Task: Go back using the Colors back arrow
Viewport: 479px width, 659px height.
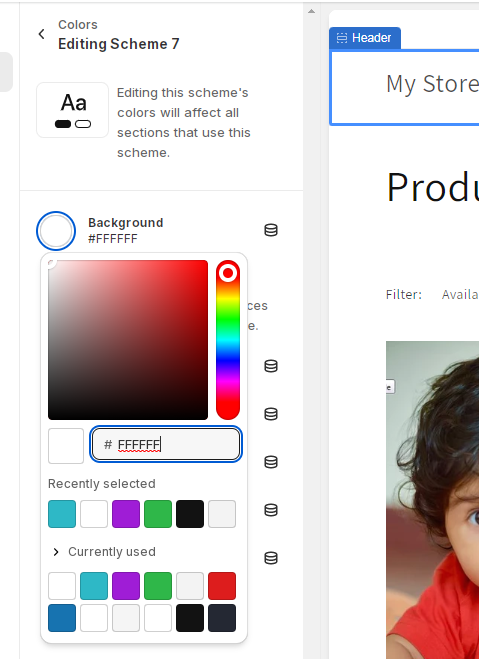Action: [41, 34]
